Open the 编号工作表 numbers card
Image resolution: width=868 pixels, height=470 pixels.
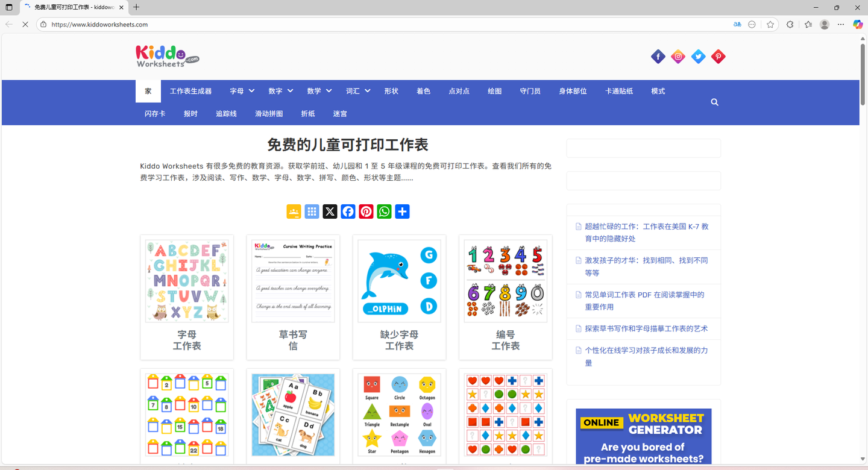(505, 297)
